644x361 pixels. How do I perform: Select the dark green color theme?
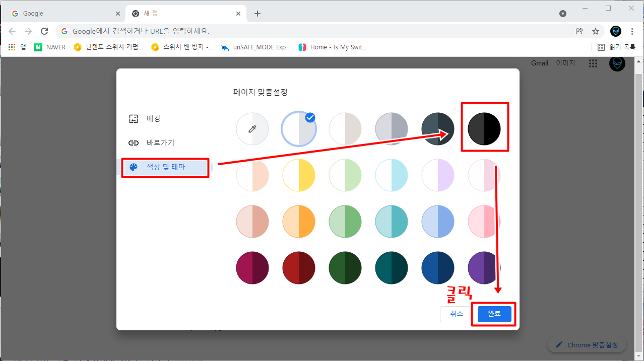point(345,268)
